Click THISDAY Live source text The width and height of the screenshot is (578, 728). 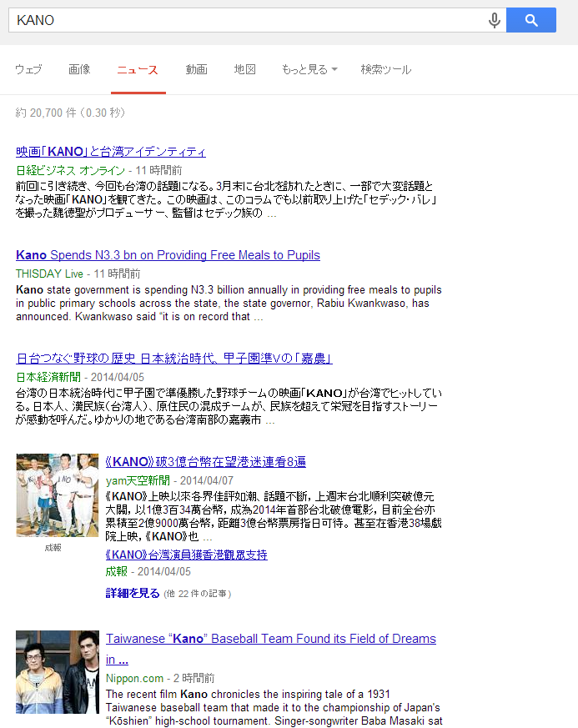[x=49, y=274]
